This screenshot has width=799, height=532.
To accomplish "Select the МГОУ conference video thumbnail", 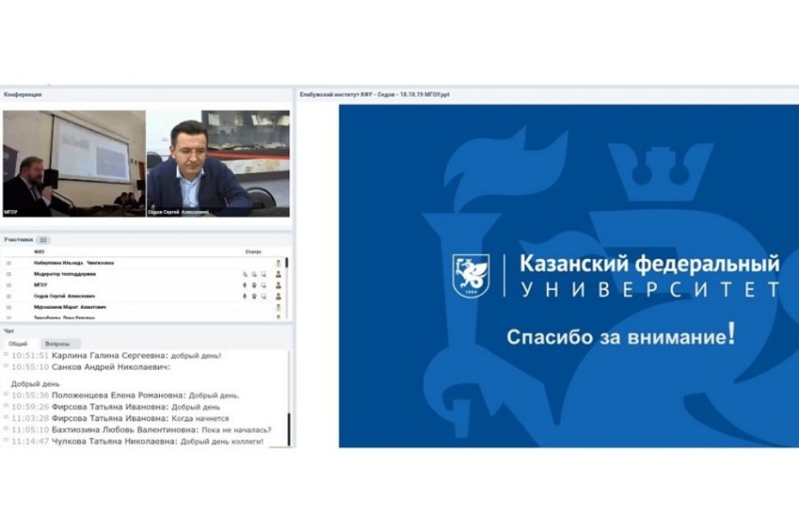I will click(73, 164).
